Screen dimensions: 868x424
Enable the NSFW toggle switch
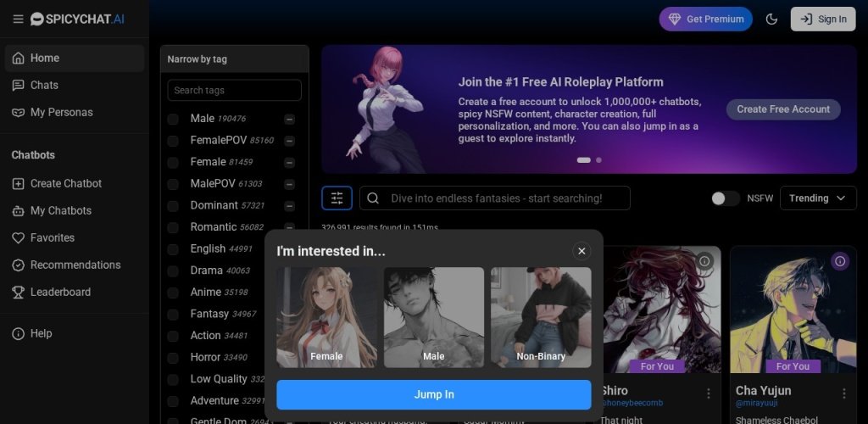coord(725,198)
